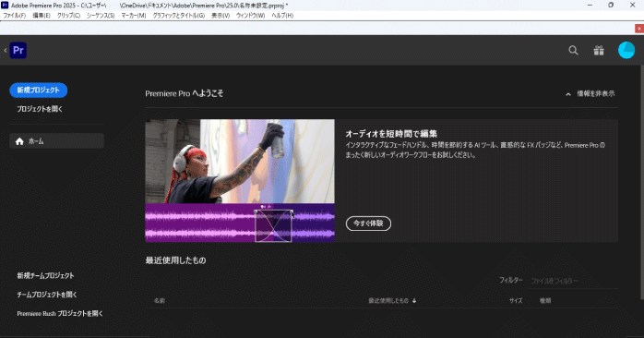This screenshot has height=338, width=644.
Task: Click the Premiere Pro title bar app icon
Action: (5, 6)
